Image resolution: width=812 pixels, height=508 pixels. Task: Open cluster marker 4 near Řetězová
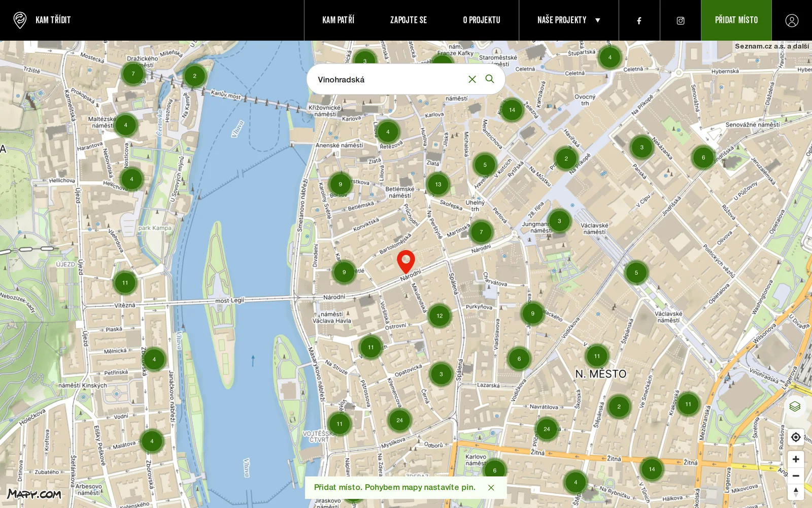(388, 132)
